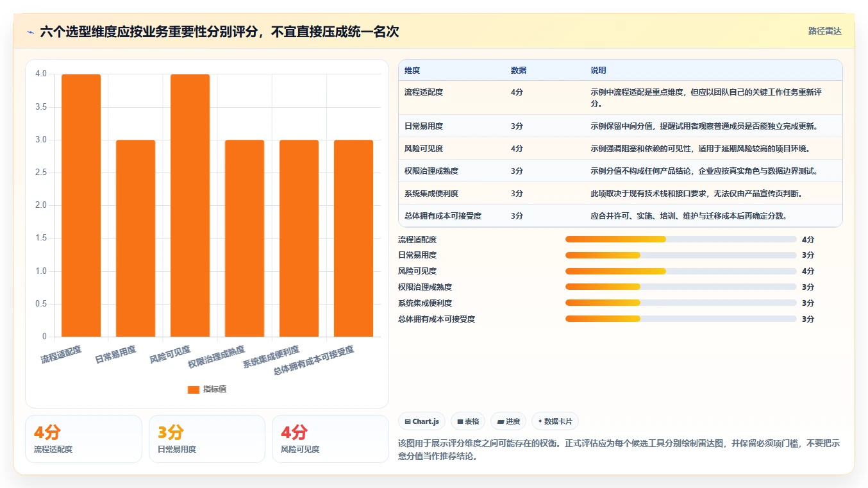Click the 流程适配度 x-axis label
This screenshot has width=868, height=488.
62,355
